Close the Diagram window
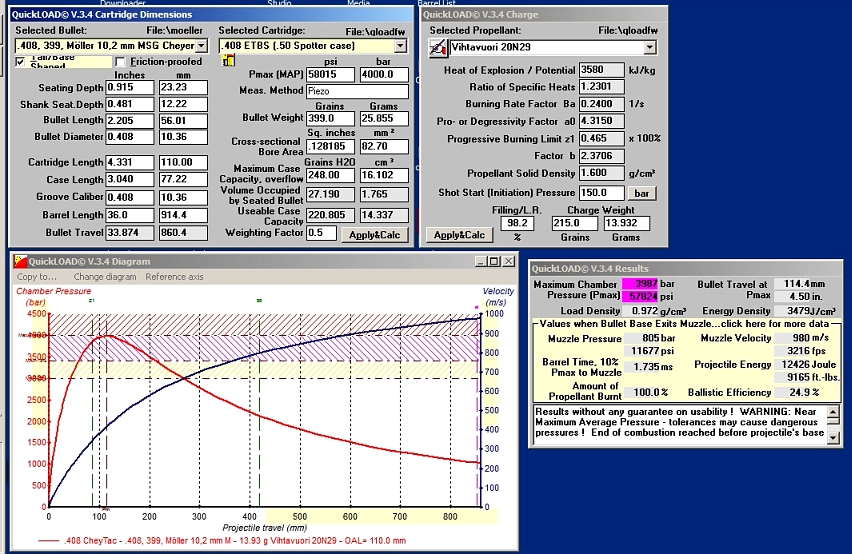Viewport: 852px width, 554px height. click(x=508, y=261)
